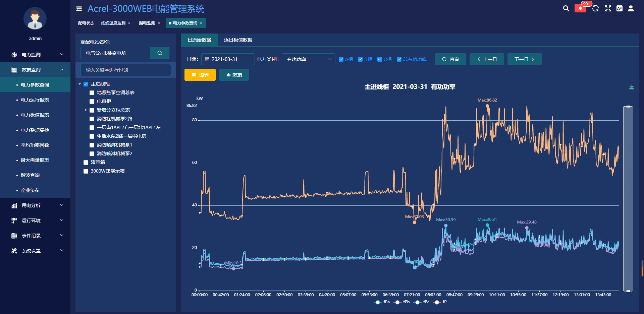
Task: Open the user profile icon
Action: click(631, 8)
